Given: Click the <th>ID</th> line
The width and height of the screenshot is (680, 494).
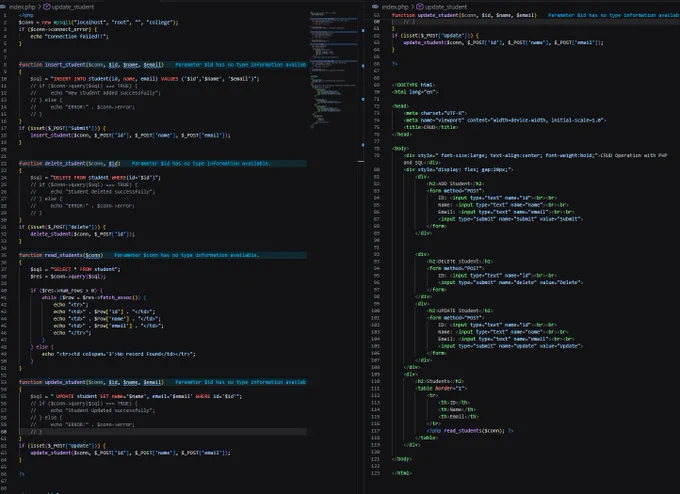Looking at the screenshot, I should pyautogui.click(x=454, y=402).
